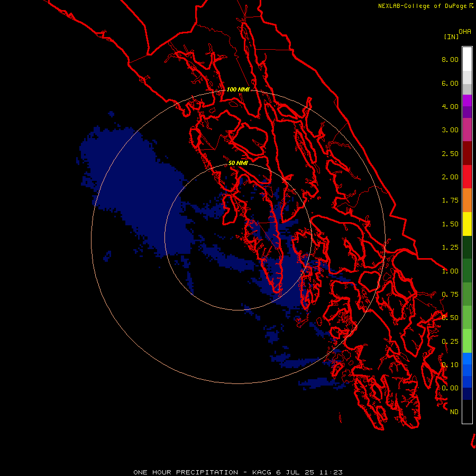This screenshot has height=476, width=476.
Task: Click the 1.00 legend value
Action: coord(450,271)
